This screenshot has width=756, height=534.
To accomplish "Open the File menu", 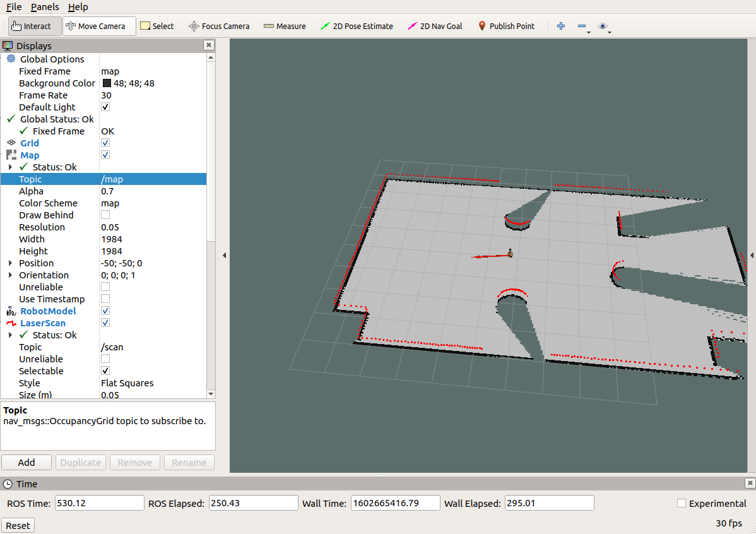I will (14, 7).
